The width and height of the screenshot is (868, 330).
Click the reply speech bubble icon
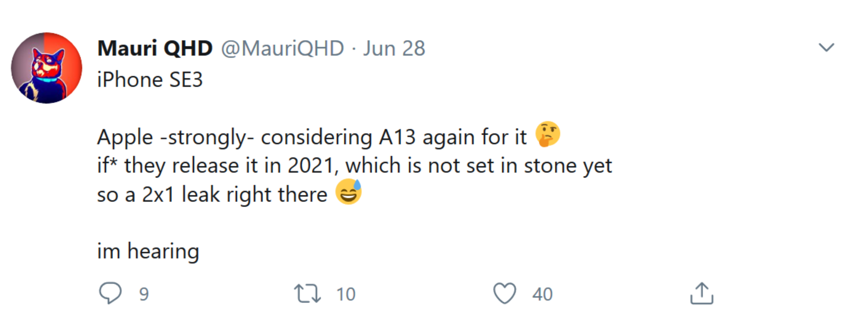click(110, 293)
